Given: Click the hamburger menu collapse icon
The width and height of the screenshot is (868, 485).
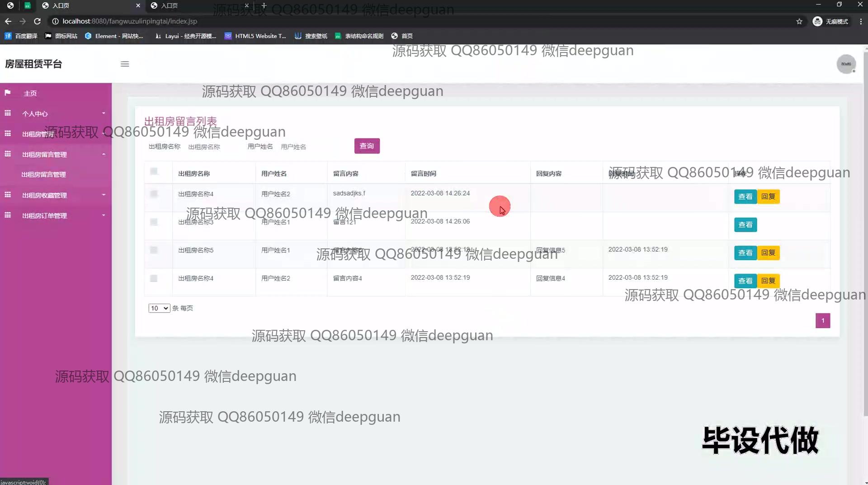Looking at the screenshot, I should 125,64.
